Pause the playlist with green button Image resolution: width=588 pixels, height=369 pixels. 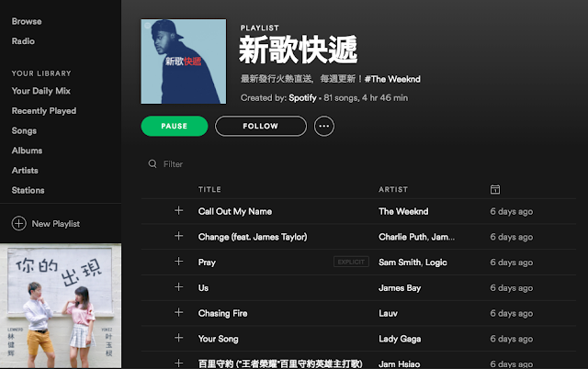(175, 127)
